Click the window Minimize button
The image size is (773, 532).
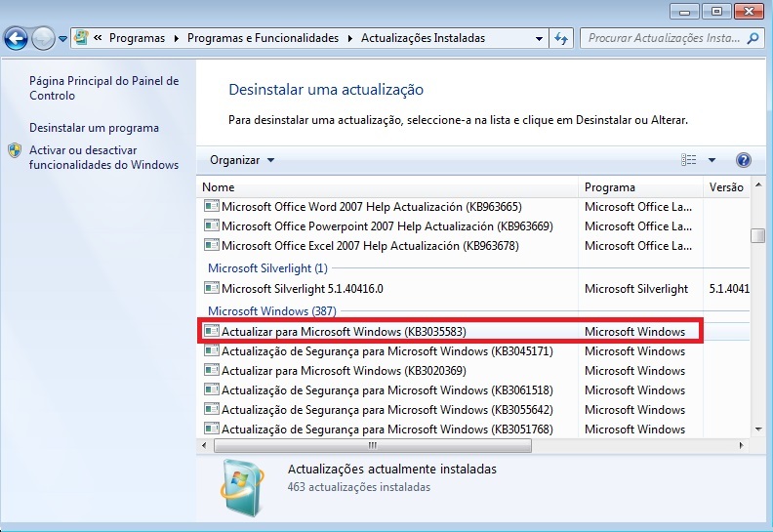(x=684, y=12)
